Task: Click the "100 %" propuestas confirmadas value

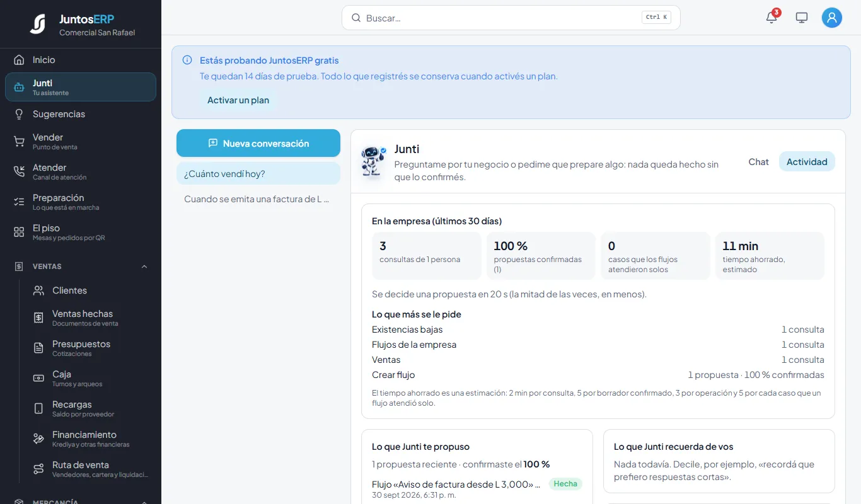Action: pyautogui.click(x=511, y=246)
